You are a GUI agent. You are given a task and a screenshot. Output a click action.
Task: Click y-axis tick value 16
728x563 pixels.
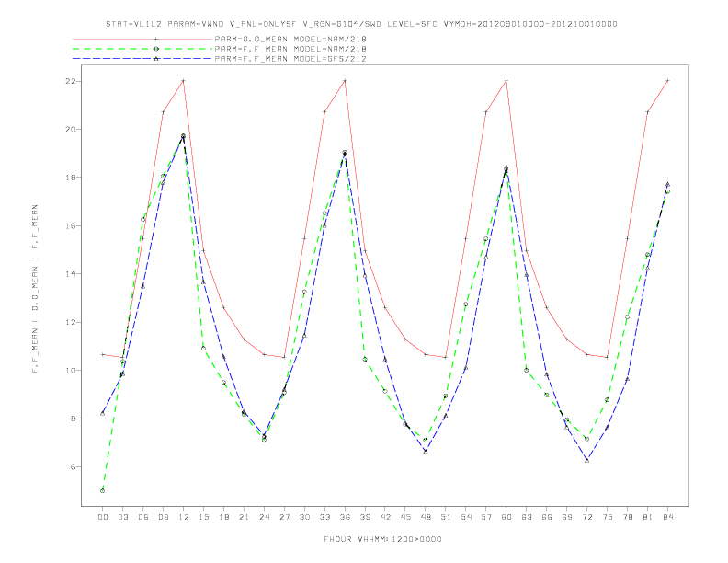pyautogui.click(x=71, y=225)
